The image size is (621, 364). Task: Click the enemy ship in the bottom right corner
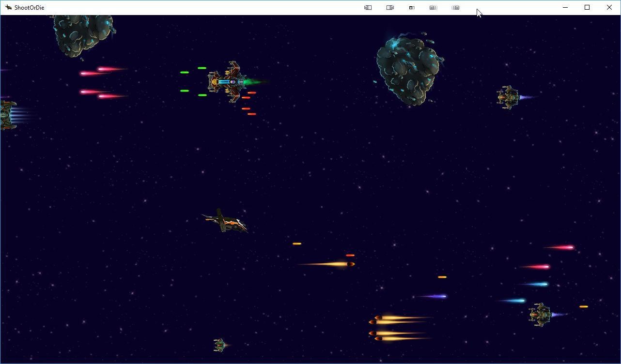pos(540,315)
